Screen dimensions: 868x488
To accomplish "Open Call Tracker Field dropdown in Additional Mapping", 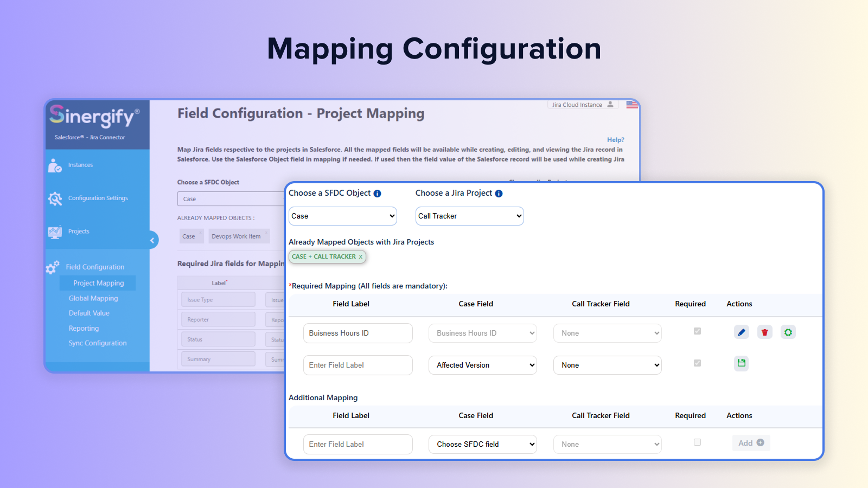I will (x=608, y=444).
